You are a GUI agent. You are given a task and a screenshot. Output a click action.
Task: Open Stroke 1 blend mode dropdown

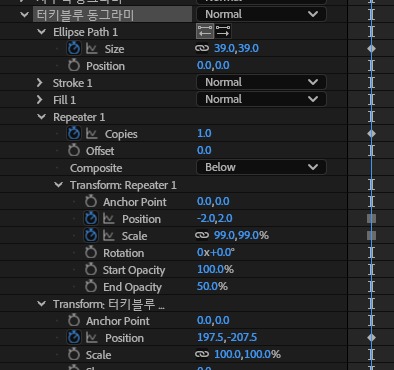coord(261,82)
